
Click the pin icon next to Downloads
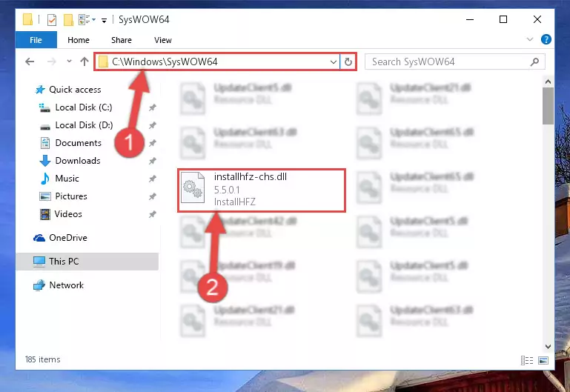coord(152,161)
